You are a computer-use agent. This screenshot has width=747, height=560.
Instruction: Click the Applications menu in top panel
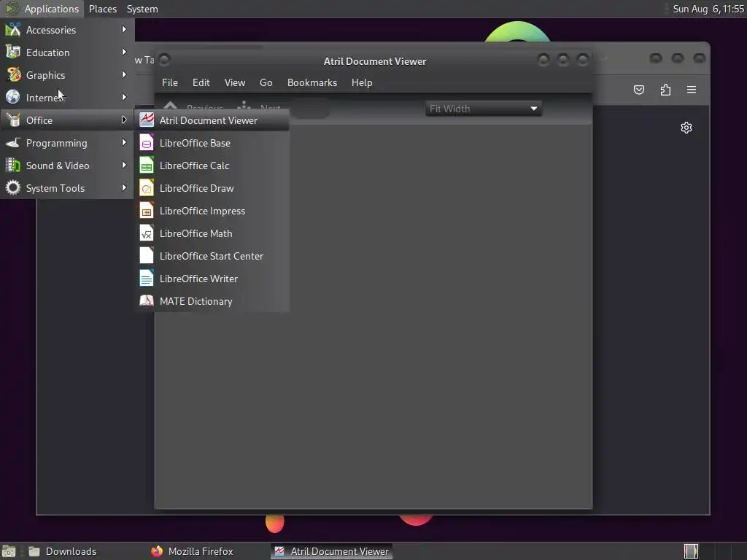[x=43, y=9]
